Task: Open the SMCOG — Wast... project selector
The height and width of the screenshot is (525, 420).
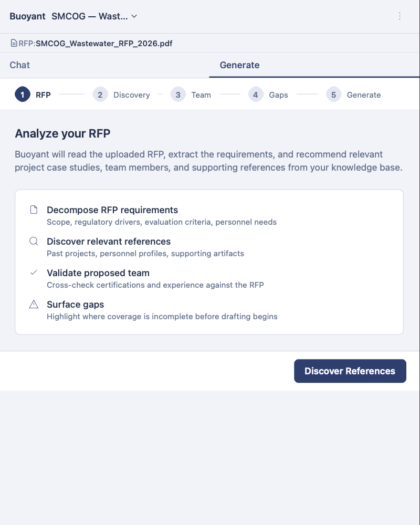Action: tap(94, 16)
